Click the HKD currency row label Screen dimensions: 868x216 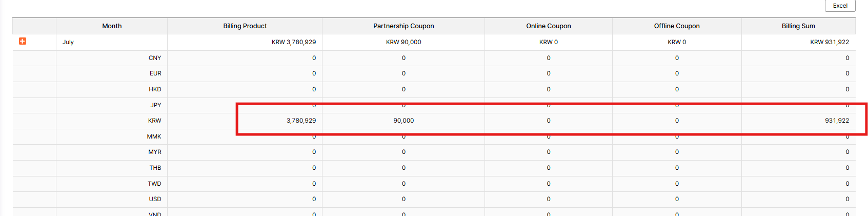click(155, 89)
